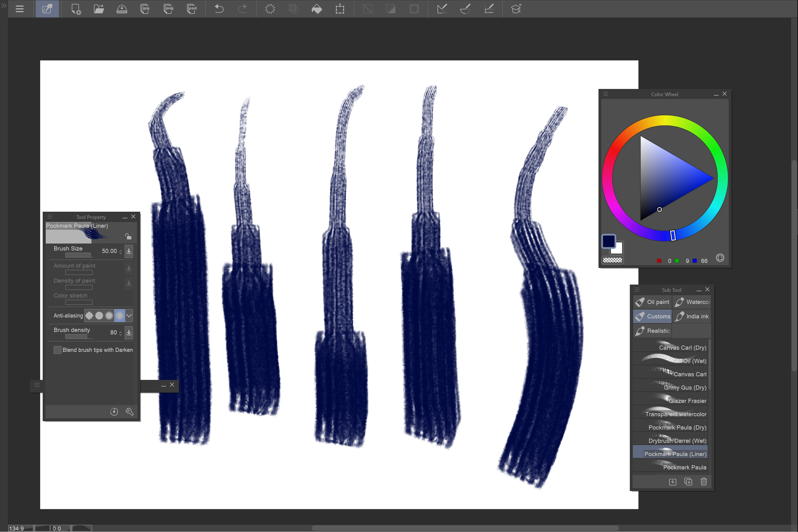Image resolution: width=798 pixels, height=532 pixels.
Task: Select the no anti-aliasing option
Action: 89,316
